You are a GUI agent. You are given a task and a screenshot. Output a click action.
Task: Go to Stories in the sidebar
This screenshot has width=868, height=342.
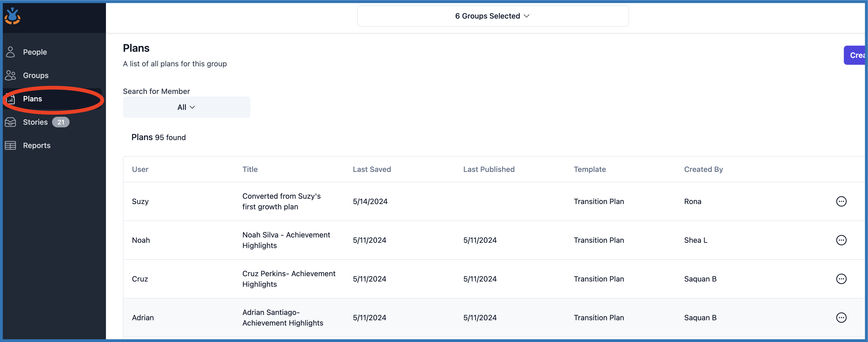pos(35,122)
